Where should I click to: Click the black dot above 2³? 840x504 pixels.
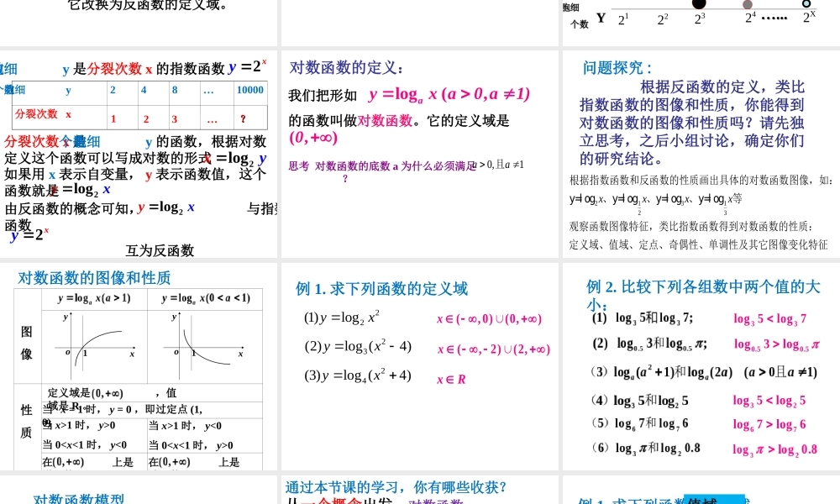[x=699, y=3]
